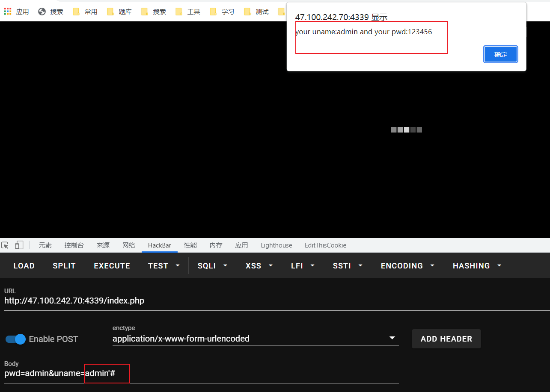Disable the Enable POST switch
Image resolution: width=550 pixels, height=392 pixels.
(16, 339)
